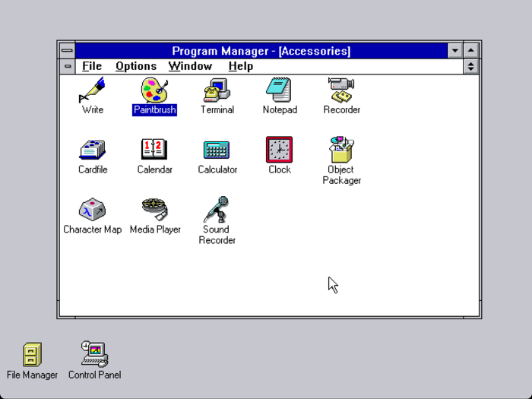Open the Help menu

click(x=241, y=66)
